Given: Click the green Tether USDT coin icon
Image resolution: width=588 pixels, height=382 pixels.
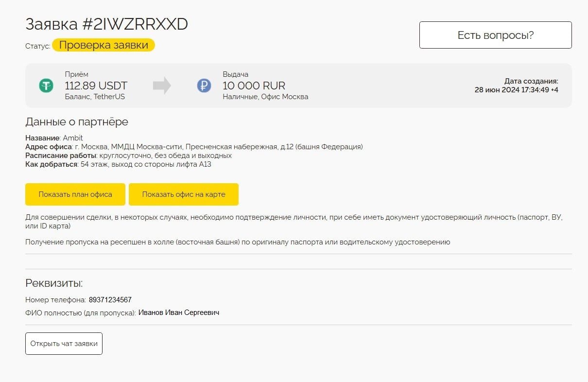Looking at the screenshot, I should pyautogui.click(x=46, y=86).
